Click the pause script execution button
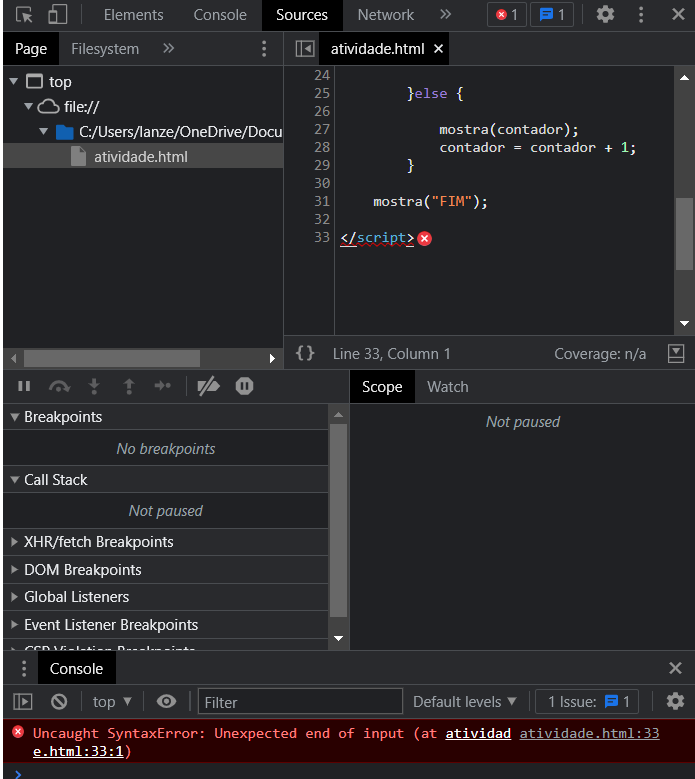This screenshot has height=779, width=695. coord(24,386)
